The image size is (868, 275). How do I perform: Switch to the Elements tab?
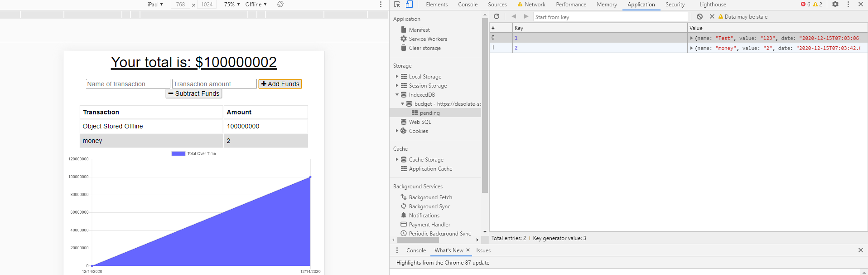[437, 5]
